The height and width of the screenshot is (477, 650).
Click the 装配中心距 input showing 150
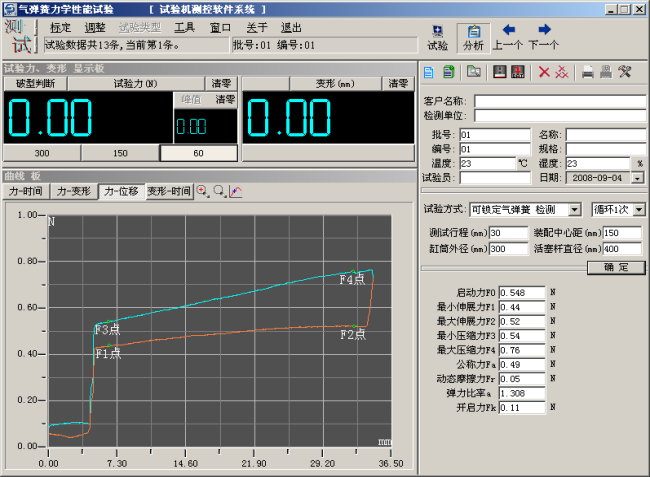622,233
